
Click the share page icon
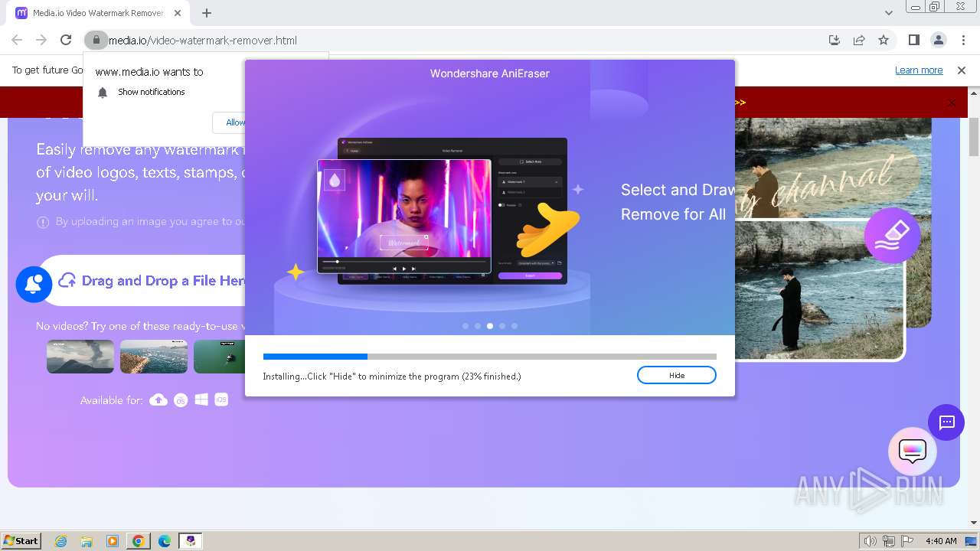point(859,40)
